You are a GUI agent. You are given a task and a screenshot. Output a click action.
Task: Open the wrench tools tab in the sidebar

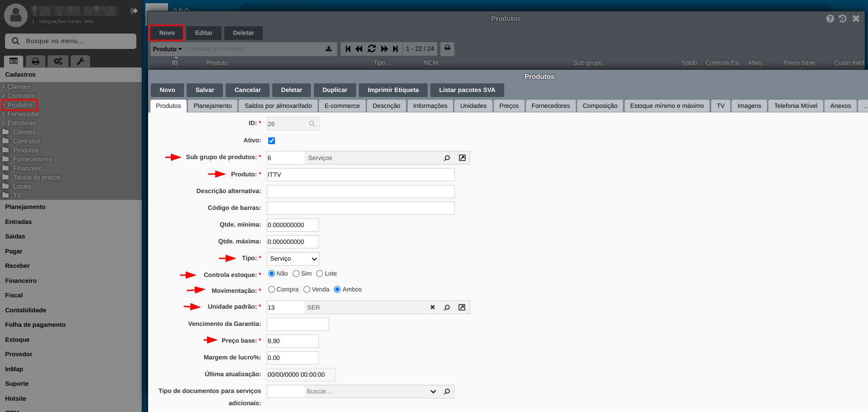80,61
